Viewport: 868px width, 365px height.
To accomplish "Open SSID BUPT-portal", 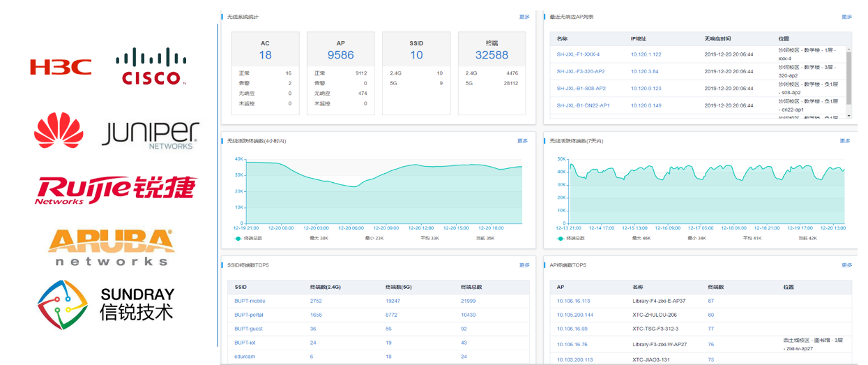I will [x=248, y=315].
